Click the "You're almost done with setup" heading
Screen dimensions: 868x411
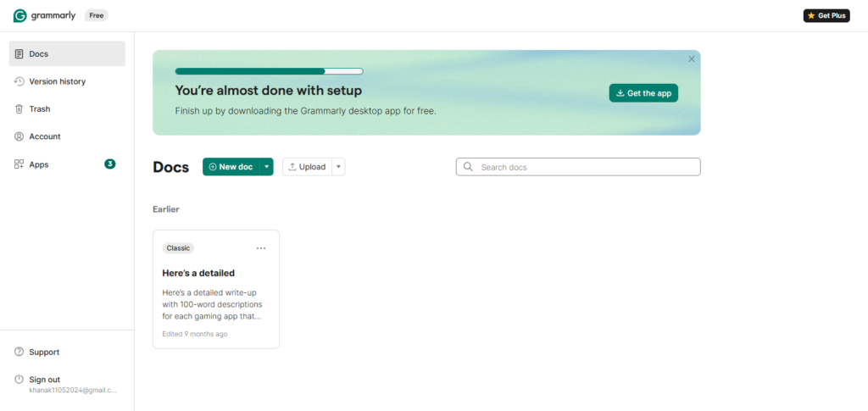tap(269, 90)
